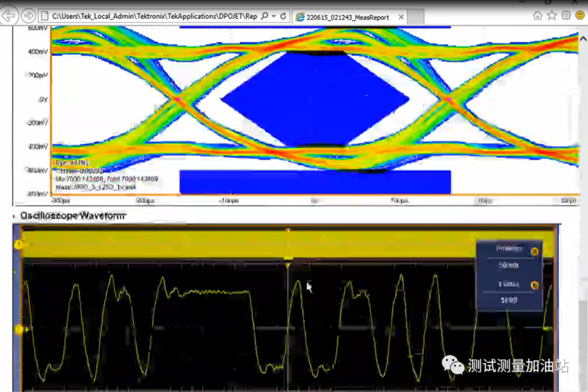Go back using the browser Back arrow
This screenshot has height=392, width=588.
8,16
